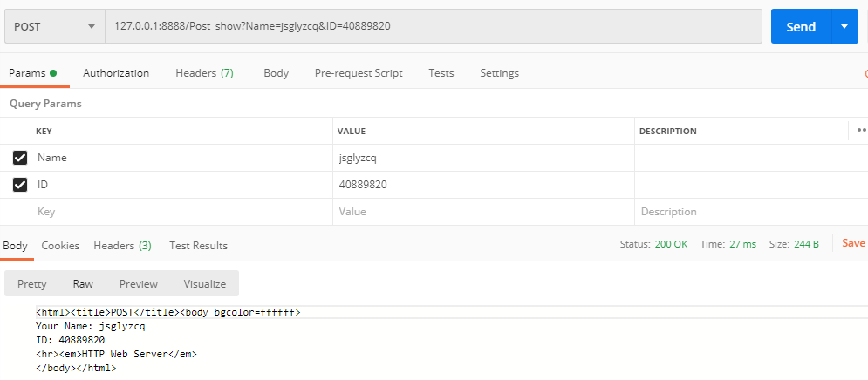The image size is (868, 380).
Task: Click response line '</body></html>'
Action: [x=76, y=368]
